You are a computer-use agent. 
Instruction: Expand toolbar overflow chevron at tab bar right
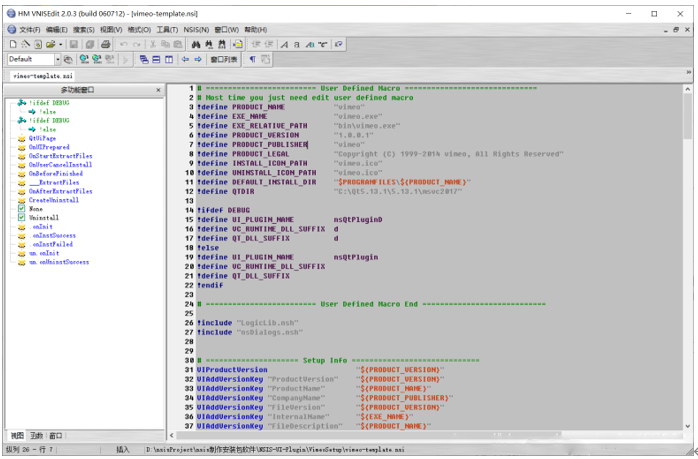coord(689,72)
